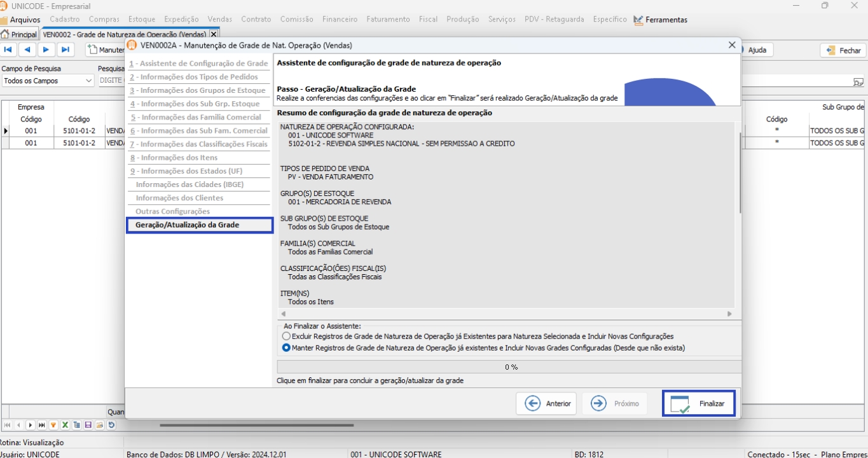Screen dimensions: 868x458
Task: Click the orange filter icon in grid toolbar
Action: [53, 425]
